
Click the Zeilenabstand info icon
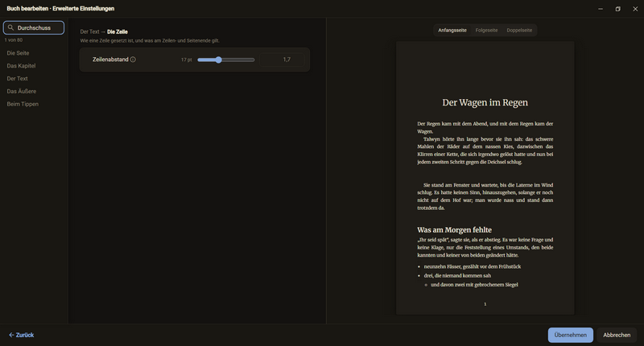point(133,60)
